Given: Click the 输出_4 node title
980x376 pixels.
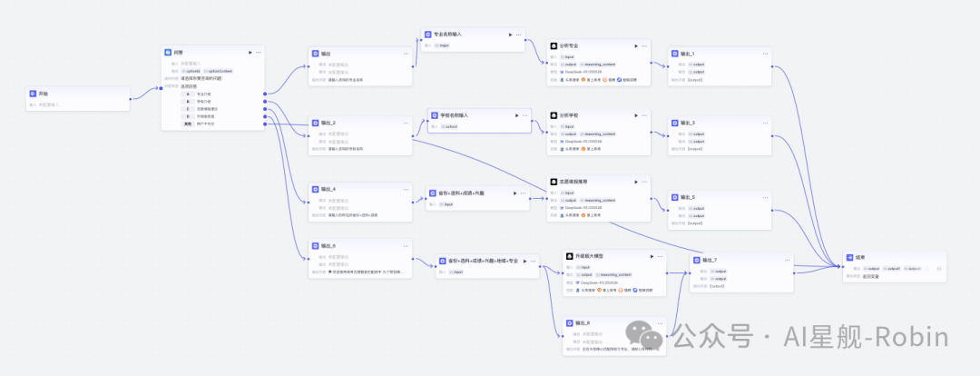Looking at the screenshot, I should [x=328, y=189].
